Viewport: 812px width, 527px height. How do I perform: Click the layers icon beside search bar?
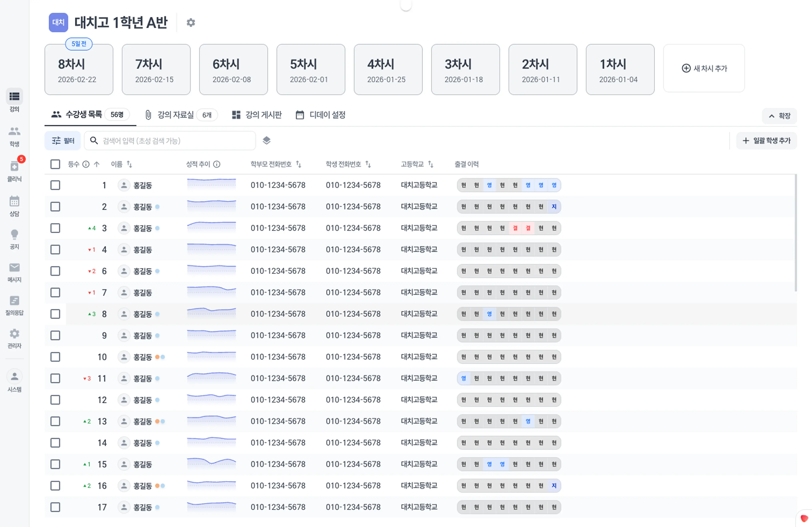tap(266, 140)
